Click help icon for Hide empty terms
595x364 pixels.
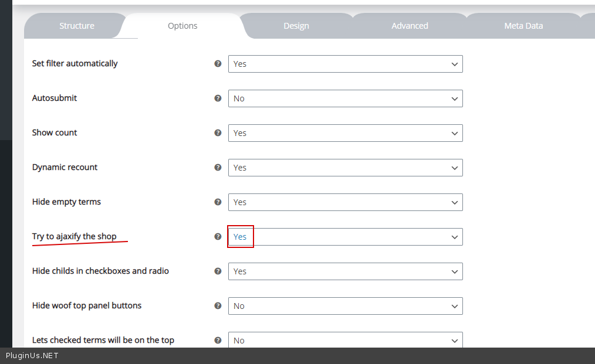218,202
